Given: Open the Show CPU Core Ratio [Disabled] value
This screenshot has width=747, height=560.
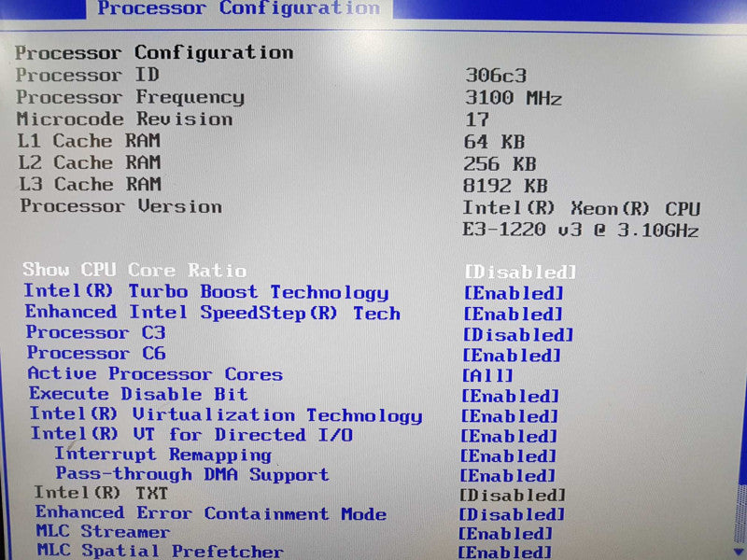Looking at the screenshot, I should [x=520, y=272].
